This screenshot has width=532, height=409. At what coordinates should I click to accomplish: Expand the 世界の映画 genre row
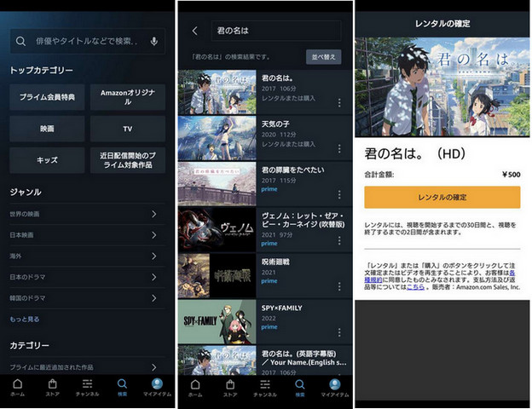pyautogui.click(x=87, y=214)
